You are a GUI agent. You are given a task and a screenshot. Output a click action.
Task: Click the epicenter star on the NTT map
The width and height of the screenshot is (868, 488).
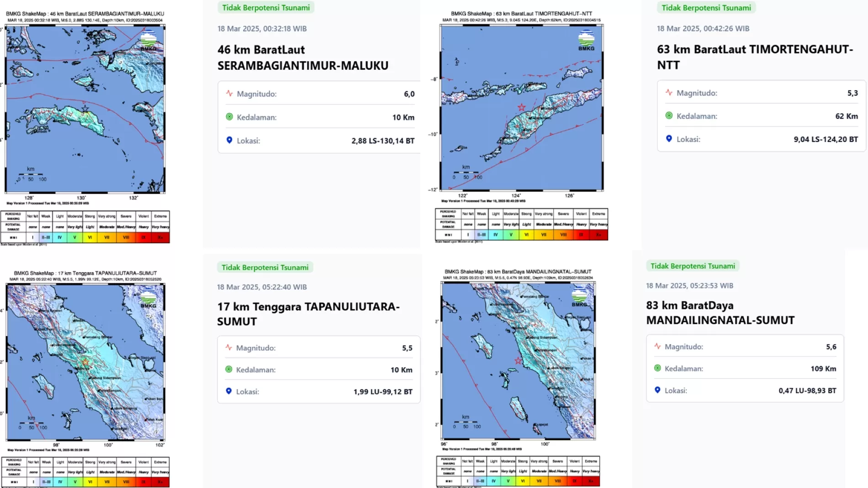521,108
